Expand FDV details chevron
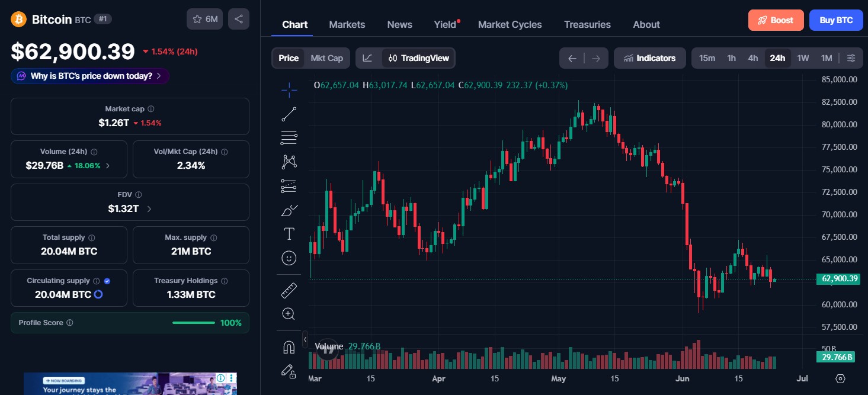This screenshot has height=395, width=868. coord(149,208)
